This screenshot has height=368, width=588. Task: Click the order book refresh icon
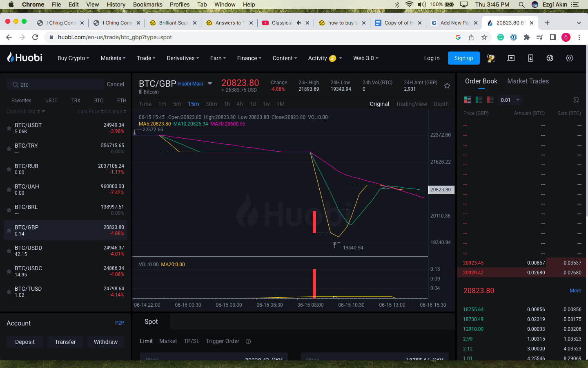tap(576, 100)
